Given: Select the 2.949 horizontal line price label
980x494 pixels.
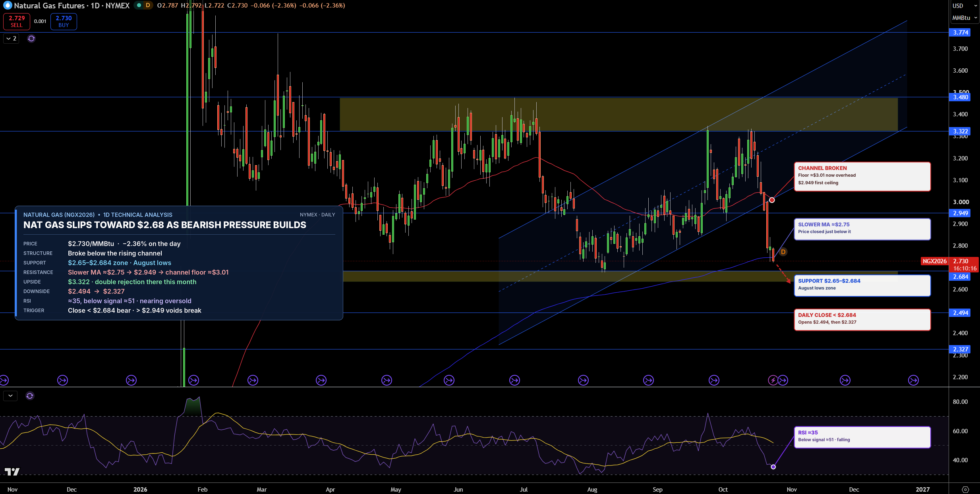Looking at the screenshot, I should tap(960, 213).
